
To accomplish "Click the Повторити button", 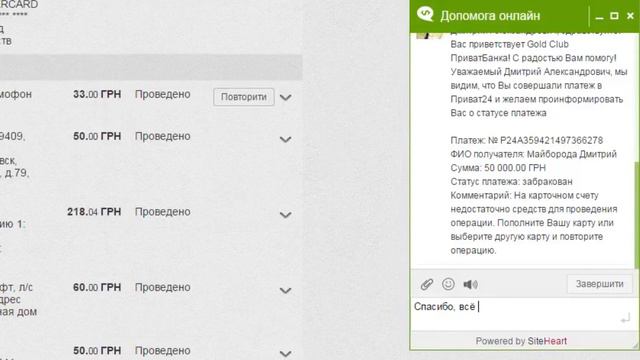I will (244, 97).
